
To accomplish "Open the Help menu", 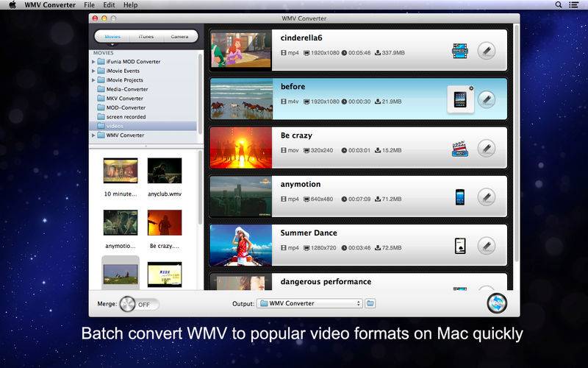I will pos(131,5).
